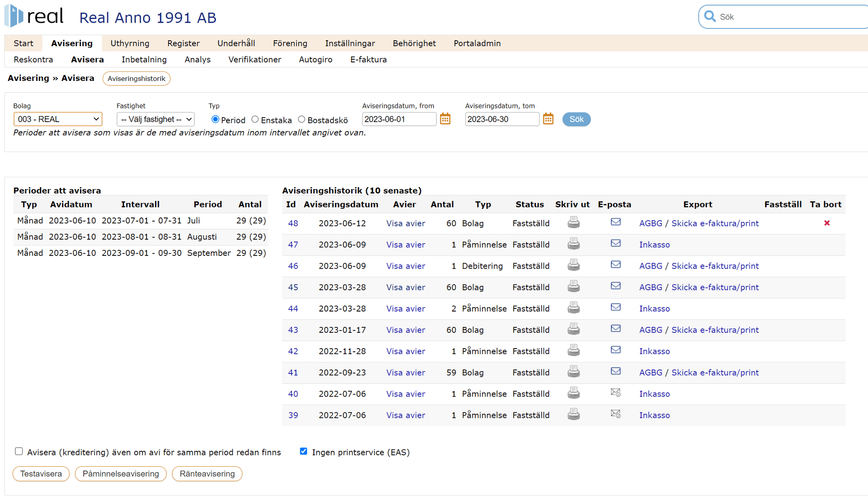Print avisering 41 using printer icon
This screenshot has width=868, height=501.
pos(573,372)
